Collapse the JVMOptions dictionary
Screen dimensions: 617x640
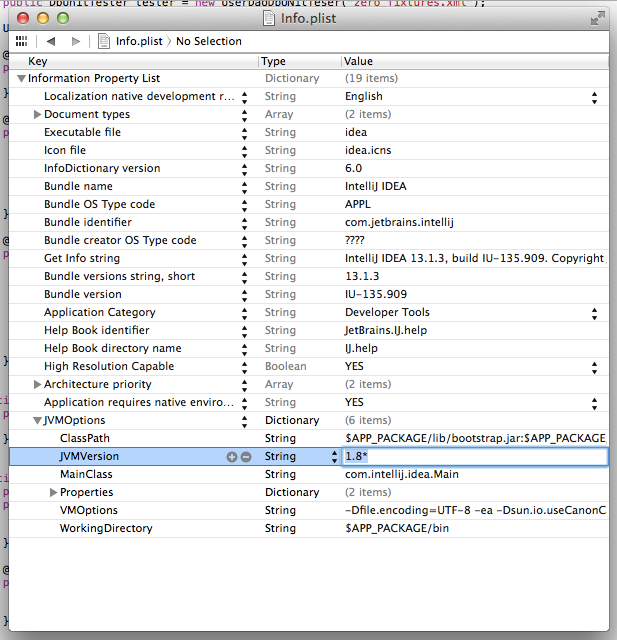[38, 420]
